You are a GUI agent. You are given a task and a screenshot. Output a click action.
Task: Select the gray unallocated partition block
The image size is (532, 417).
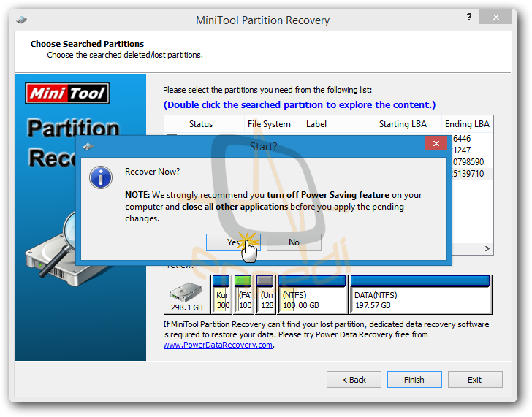click(265, 294)
